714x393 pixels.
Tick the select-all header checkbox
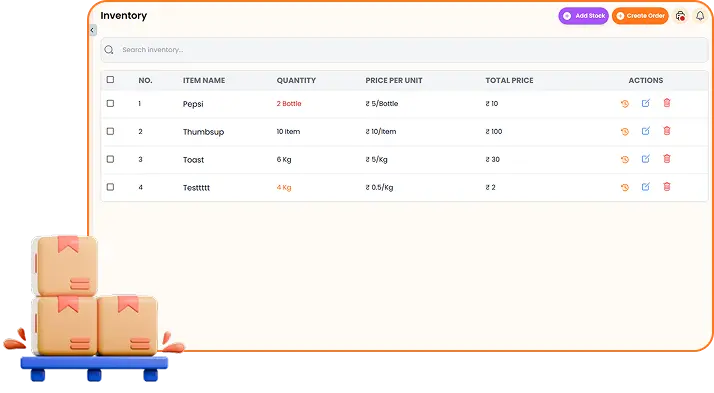point(110,80)
